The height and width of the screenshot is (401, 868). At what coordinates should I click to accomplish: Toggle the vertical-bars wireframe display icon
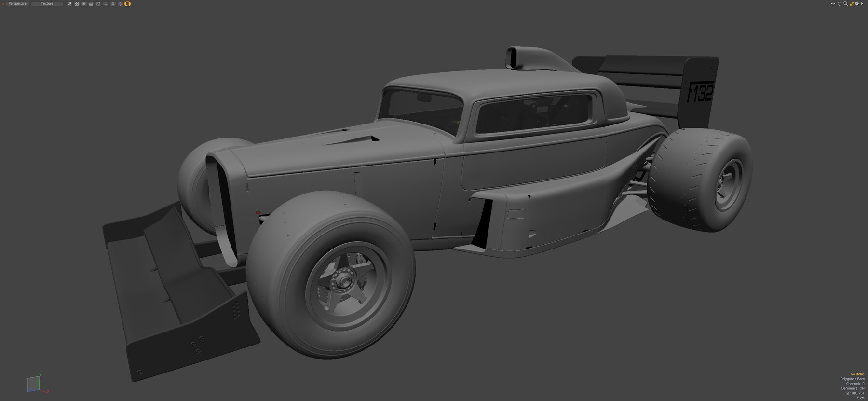coord(91,4)
